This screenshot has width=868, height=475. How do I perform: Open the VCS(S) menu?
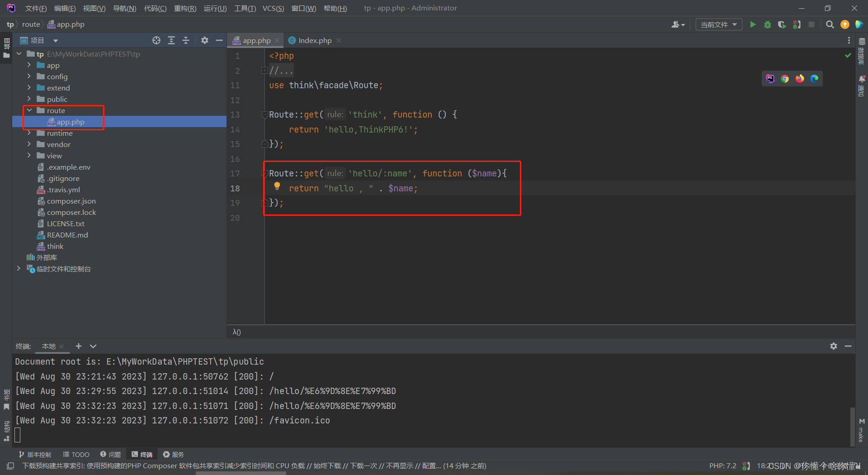tap(273, 8)
